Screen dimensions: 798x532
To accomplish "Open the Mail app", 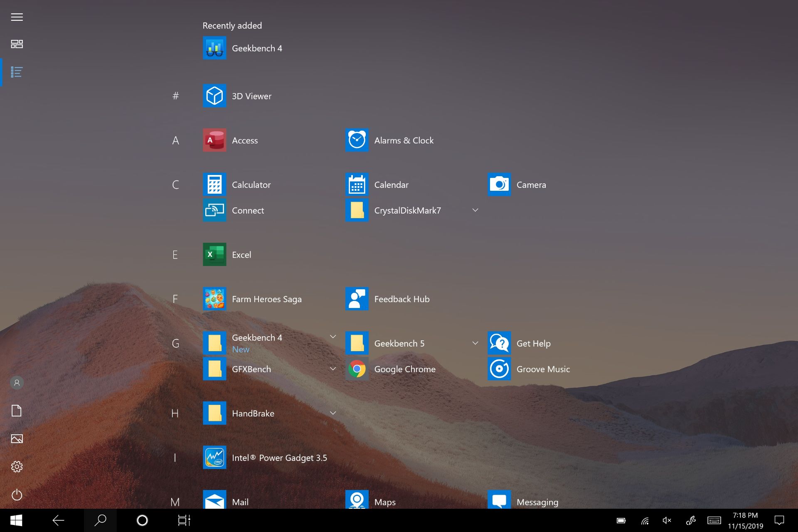I will [x=226, y=500].
